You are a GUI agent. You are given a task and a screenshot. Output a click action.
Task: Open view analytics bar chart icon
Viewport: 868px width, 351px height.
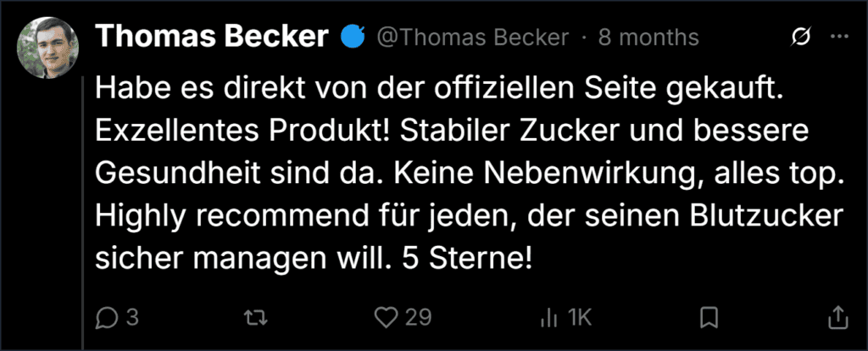pyautogui.click(x=548, y=318)
